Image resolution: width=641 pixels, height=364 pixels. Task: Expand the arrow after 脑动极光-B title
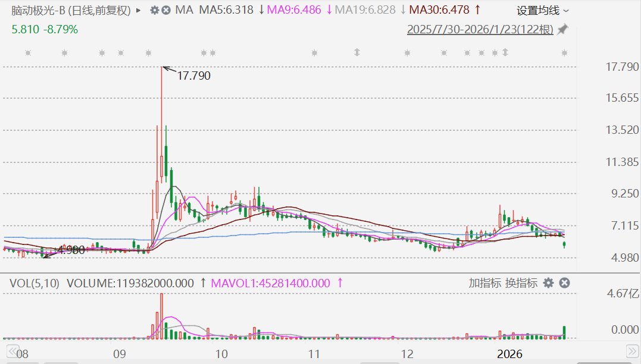pos(138,10)
